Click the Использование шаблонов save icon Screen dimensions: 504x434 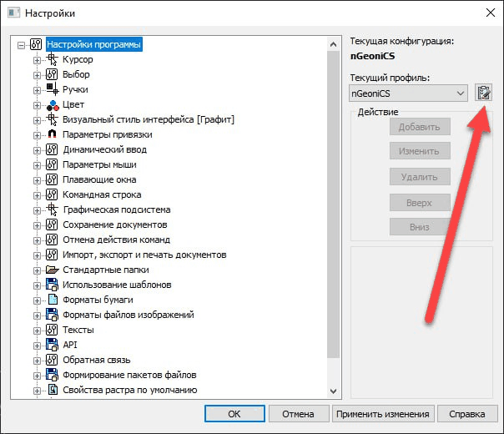[x=52, y=285]
